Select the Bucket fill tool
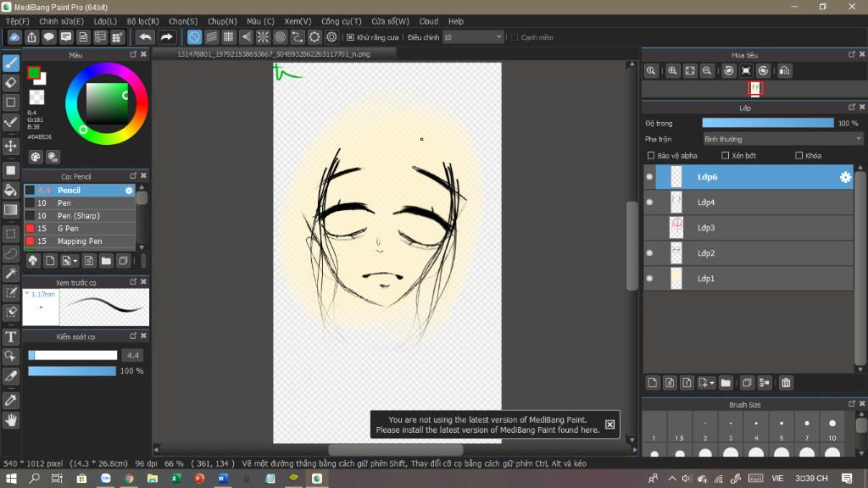 (x=11, y=190)
